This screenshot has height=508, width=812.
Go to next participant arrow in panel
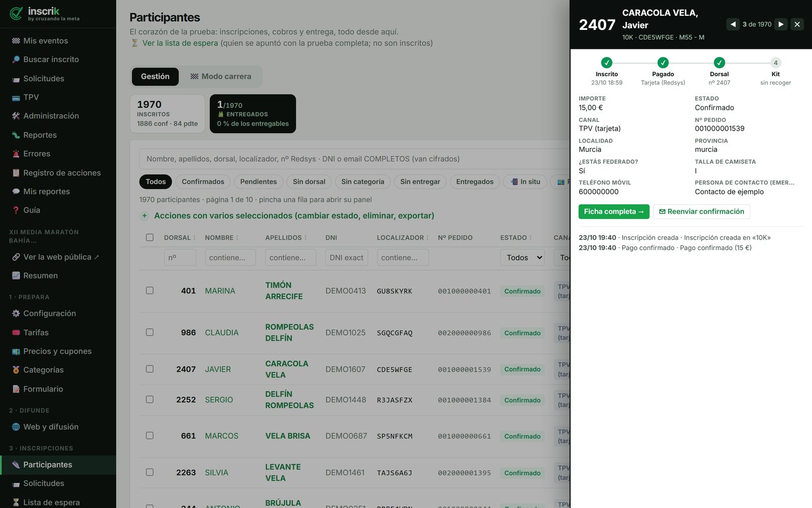(781, 24)
